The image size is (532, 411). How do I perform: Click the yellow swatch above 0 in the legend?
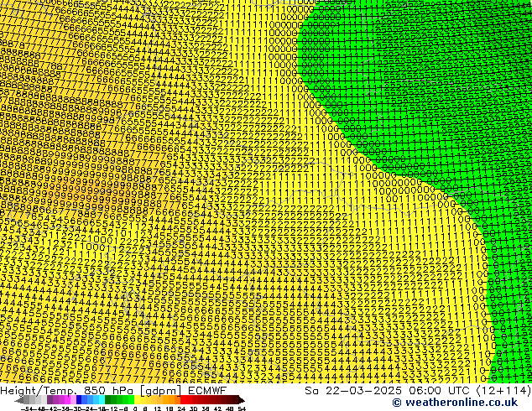[138, 399]
